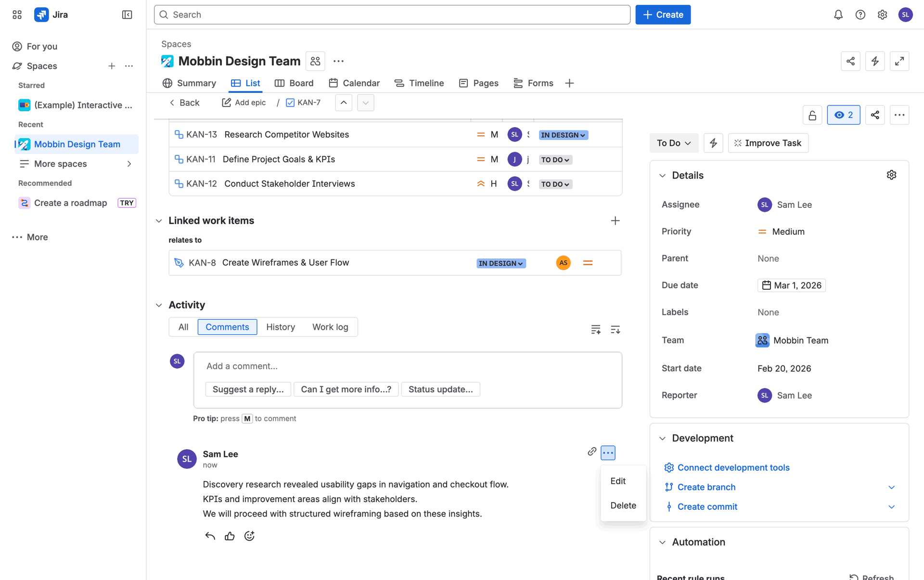This screenshot has width=924, height=580.
Task: Create a new space with plus in sidebar
Action: pos(112,66)
